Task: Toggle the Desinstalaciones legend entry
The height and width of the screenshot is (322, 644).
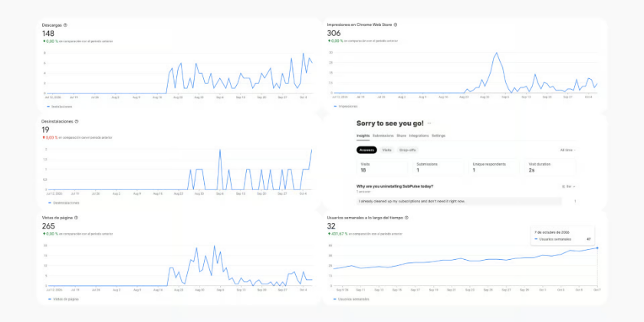Action: [64, 203]
